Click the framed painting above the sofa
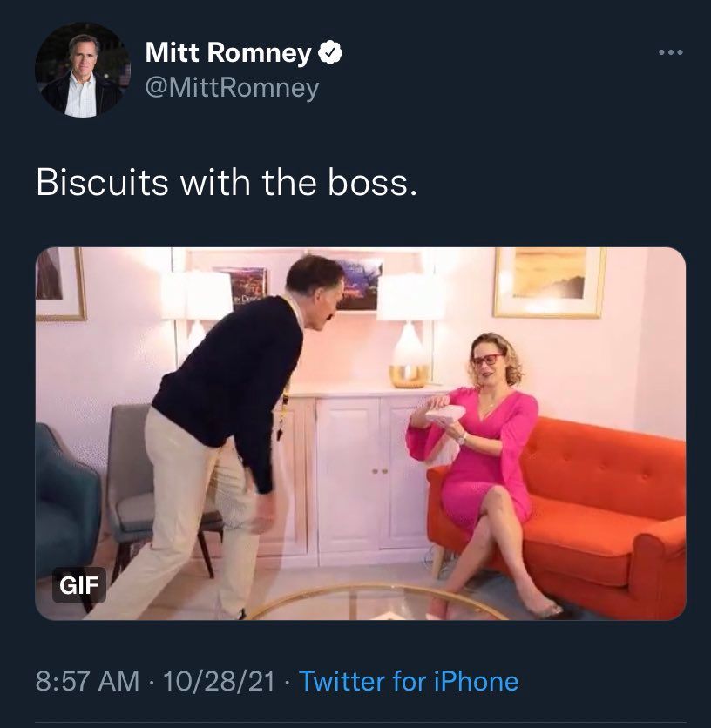Viewport: 711px width, 728px height. 549,281
